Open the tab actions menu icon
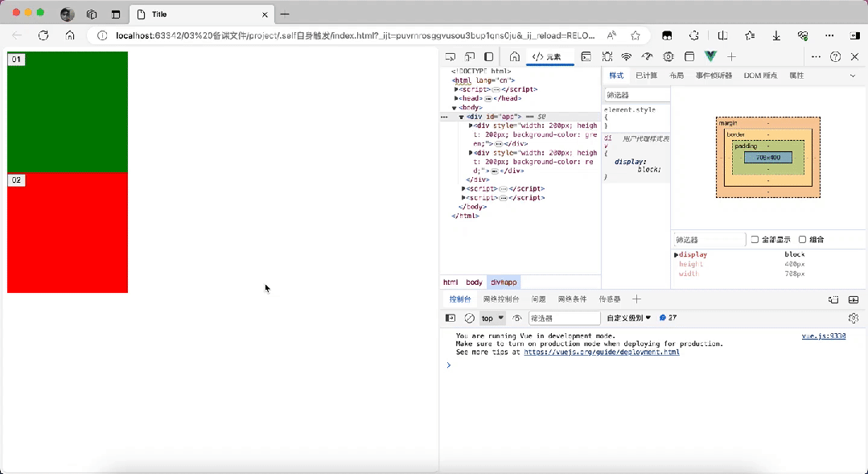 point(116,14)
